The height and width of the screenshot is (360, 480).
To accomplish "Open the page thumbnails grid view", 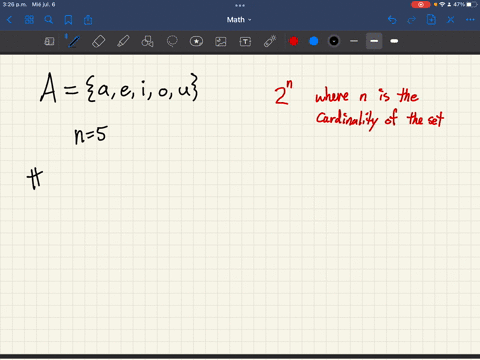I will pos(29,20).
